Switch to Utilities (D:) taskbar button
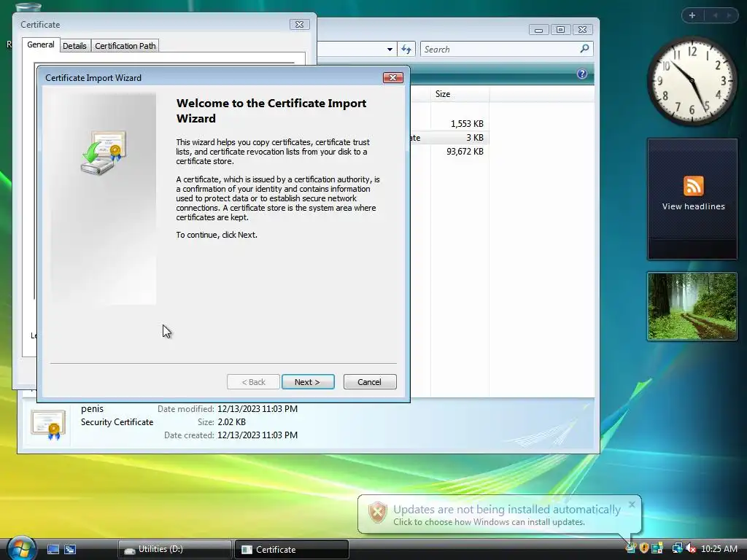The image size is (747, 560). click(x=174, y=549)
